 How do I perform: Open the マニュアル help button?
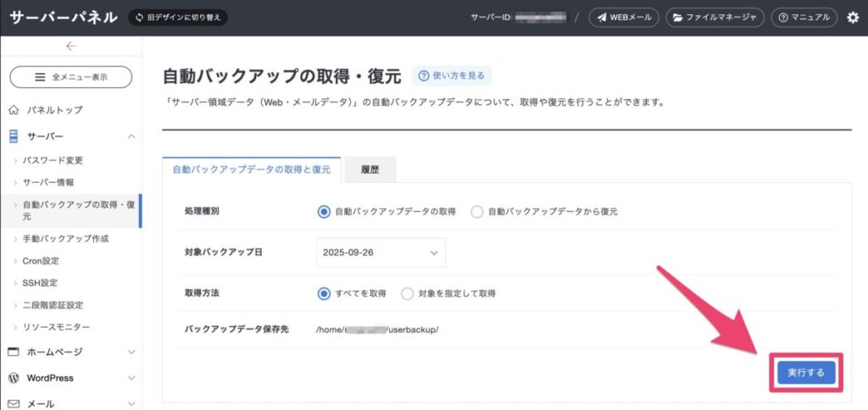coord(804,18)
